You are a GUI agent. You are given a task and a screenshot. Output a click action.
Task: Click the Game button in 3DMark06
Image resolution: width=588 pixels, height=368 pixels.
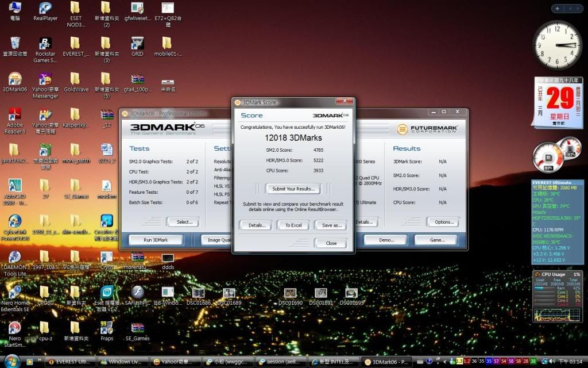point(437,240)
